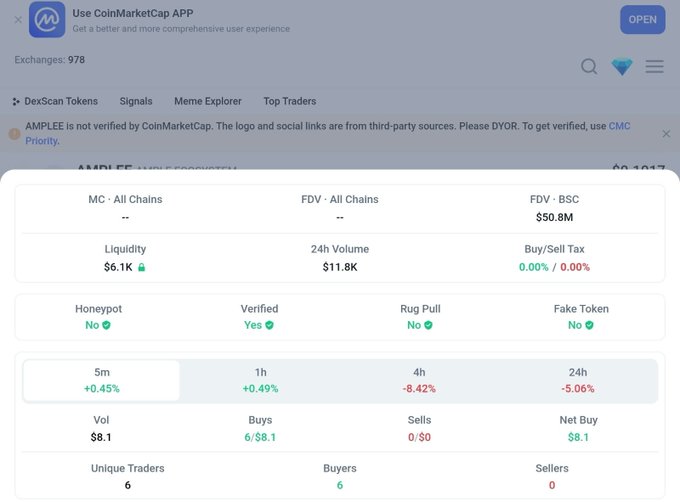Switch to the 4h timeframe tab
The image size is (680, 502).
tap(419, 380)
